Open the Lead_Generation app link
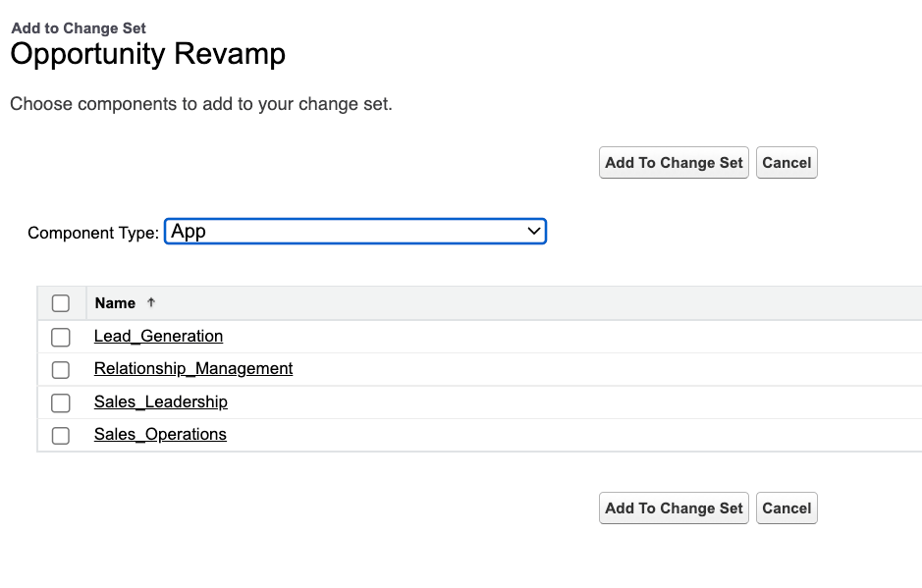This screenshot has height=588, width=922. click(158, 337)
